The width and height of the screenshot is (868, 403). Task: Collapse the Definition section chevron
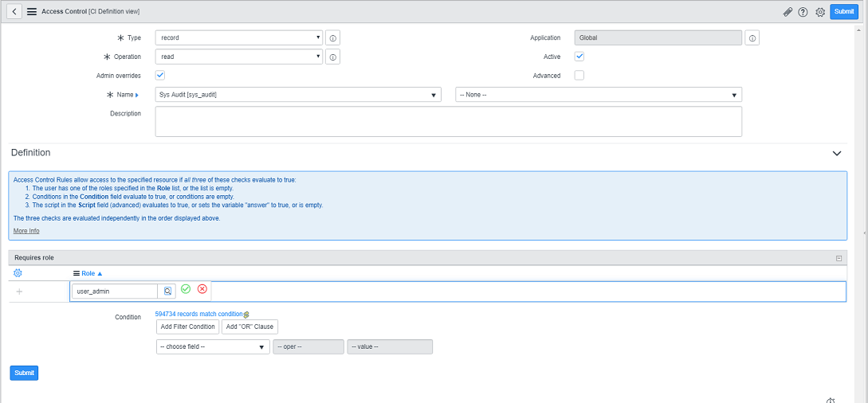837,153
